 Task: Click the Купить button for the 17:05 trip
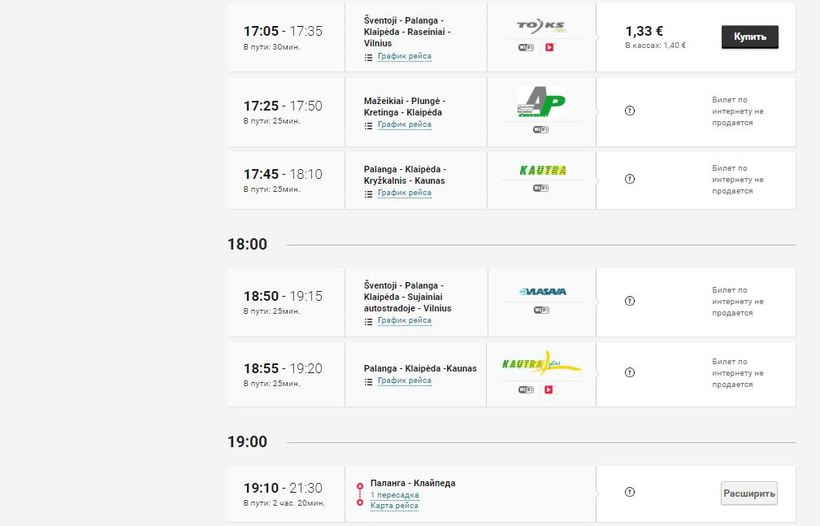[749, 37]
